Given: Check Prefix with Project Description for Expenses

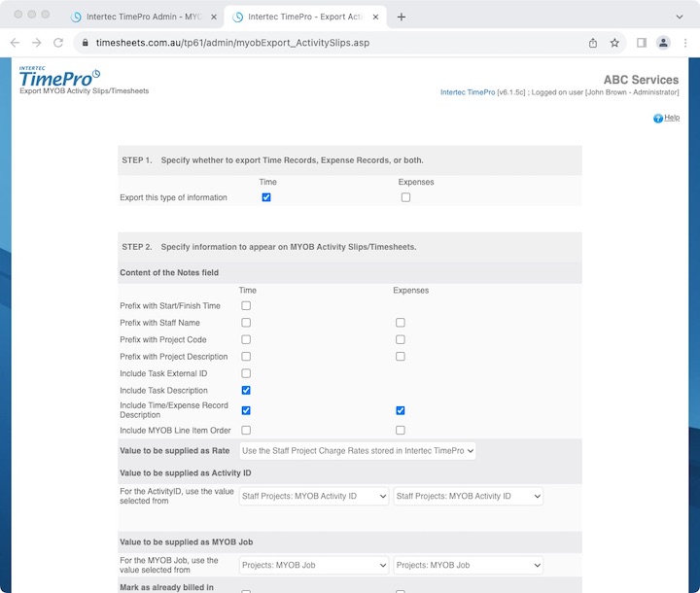Looking at the screenshot, I should coord(401,357).
